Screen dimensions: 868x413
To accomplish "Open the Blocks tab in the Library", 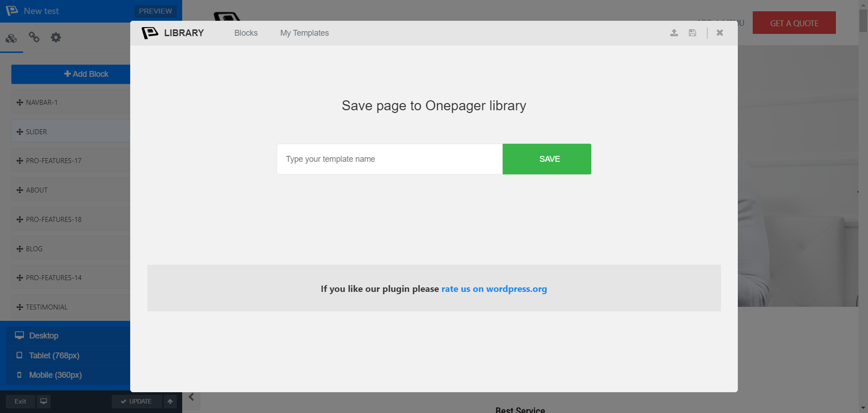I will 246,33.
